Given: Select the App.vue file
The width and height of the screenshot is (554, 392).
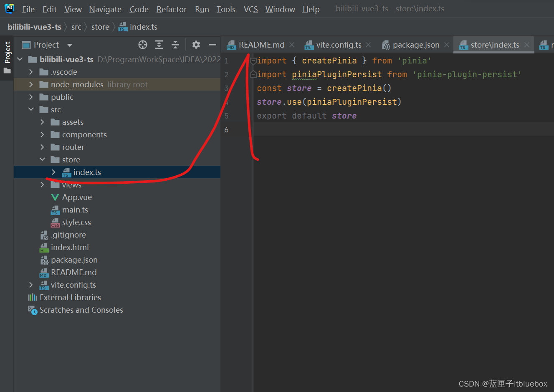Looking at the screenshot, I should [x=77, y=197].
